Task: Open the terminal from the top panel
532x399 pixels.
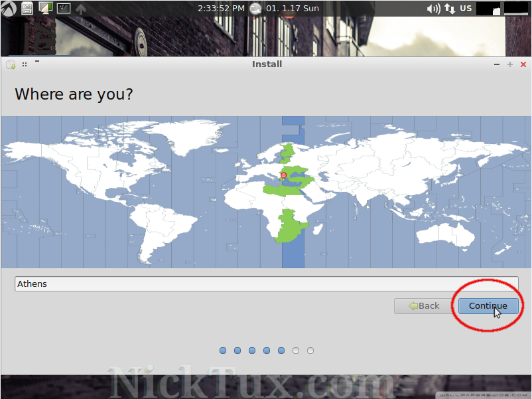Action: [63, 9]
